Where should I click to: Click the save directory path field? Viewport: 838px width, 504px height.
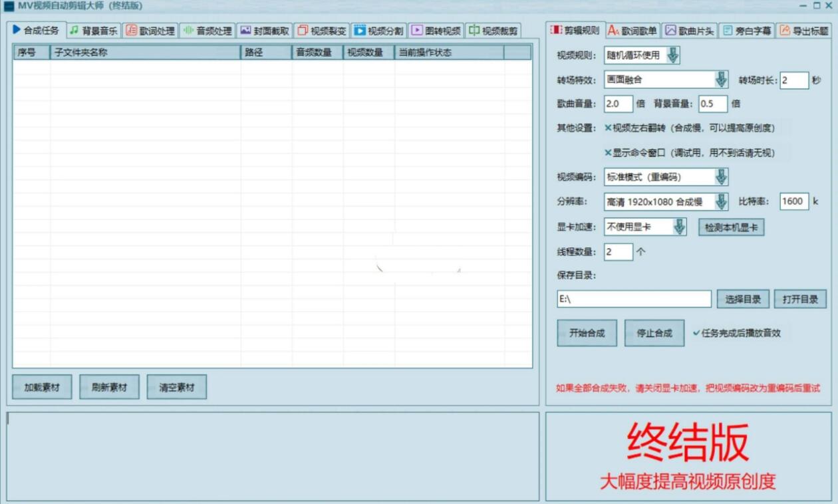coord(632,299)
